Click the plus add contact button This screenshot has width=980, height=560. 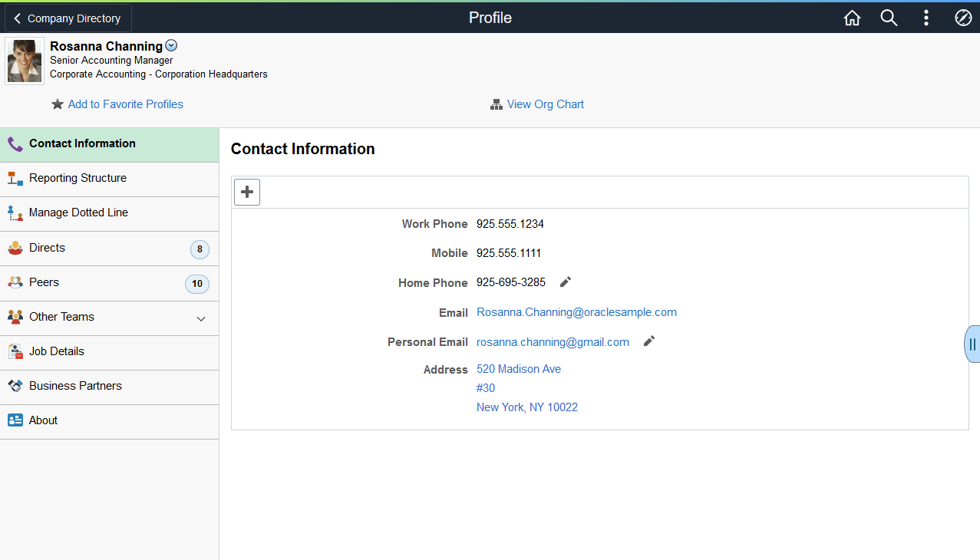(x=247, y=192)
